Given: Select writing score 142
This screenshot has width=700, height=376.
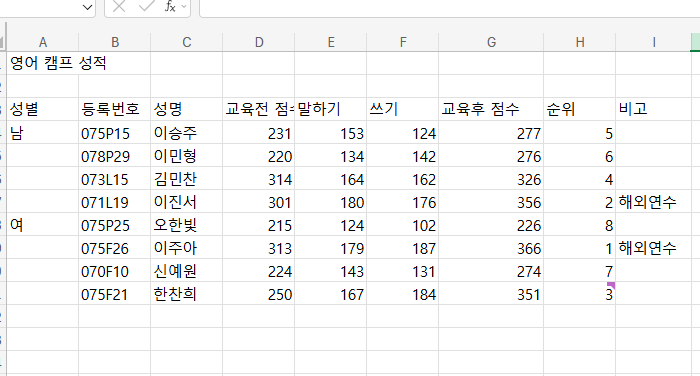Looking at the screenshot, I should [x=403, y=156].
